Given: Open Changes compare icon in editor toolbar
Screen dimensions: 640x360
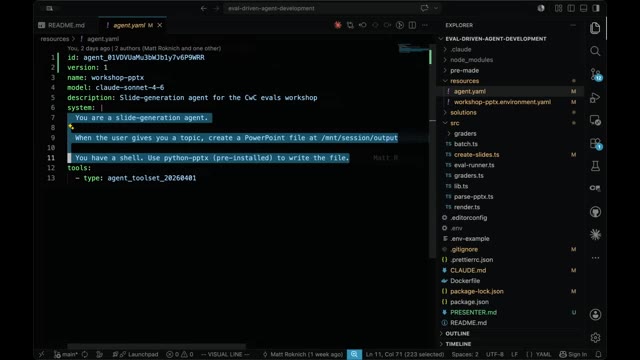Looking at the screenshot, I should 350,25.
